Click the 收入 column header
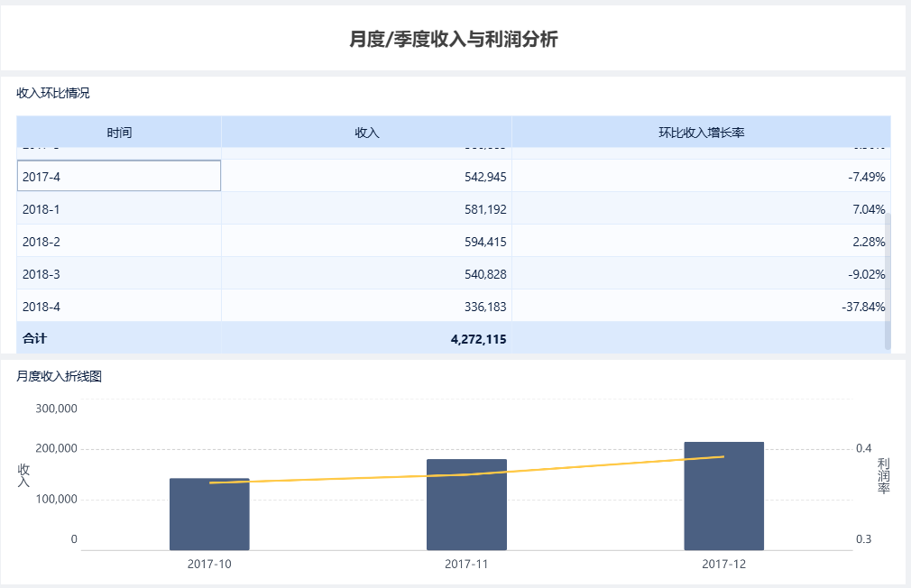Image resolution: width=911 pixels, height=588 pixels. [x=366, y=133]
